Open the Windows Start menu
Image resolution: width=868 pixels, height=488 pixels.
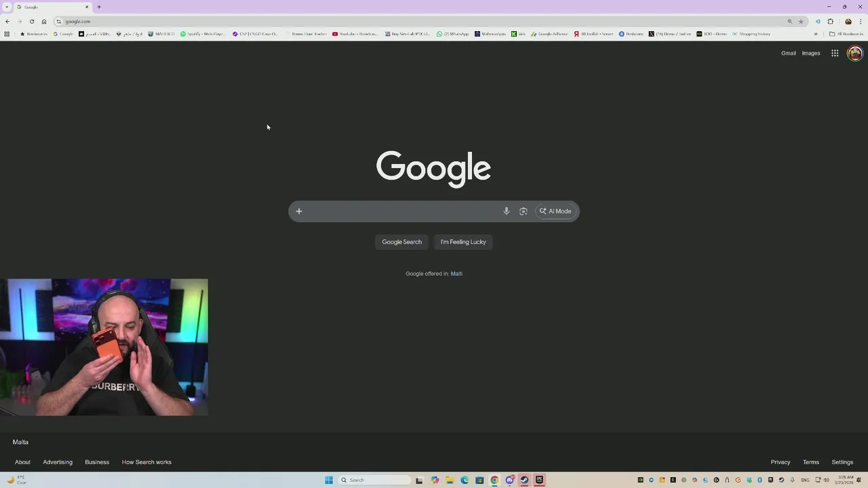click(329, 480)
